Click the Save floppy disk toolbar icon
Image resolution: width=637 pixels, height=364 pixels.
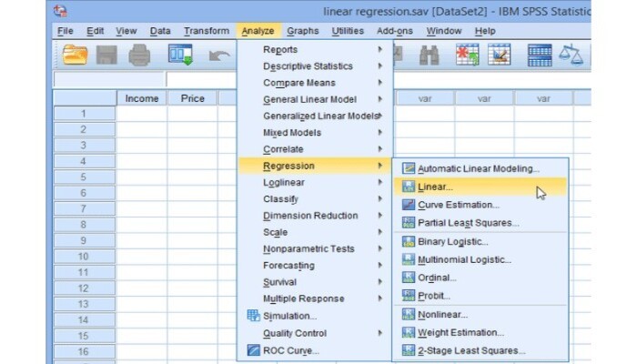click(x=106, y=55)
